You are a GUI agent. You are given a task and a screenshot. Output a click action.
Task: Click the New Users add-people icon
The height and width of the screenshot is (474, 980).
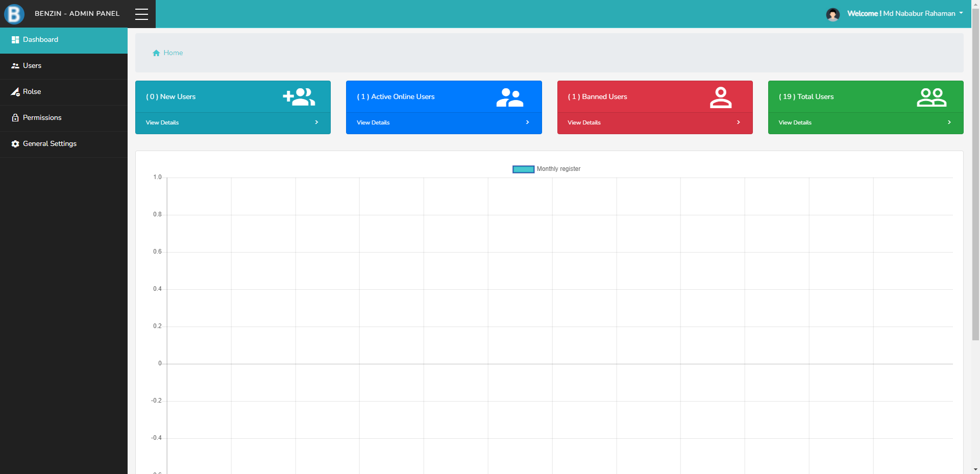pyautogui.click(x=299, y=97)
